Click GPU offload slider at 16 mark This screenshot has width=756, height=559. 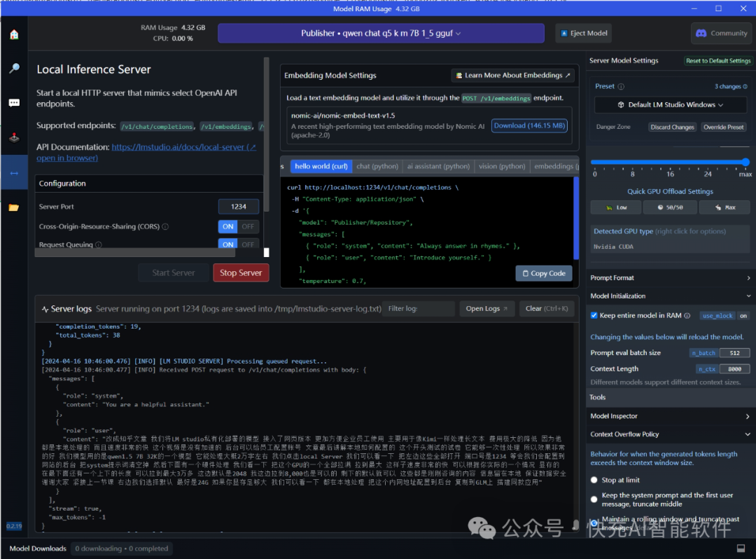(x=670, y=163)
